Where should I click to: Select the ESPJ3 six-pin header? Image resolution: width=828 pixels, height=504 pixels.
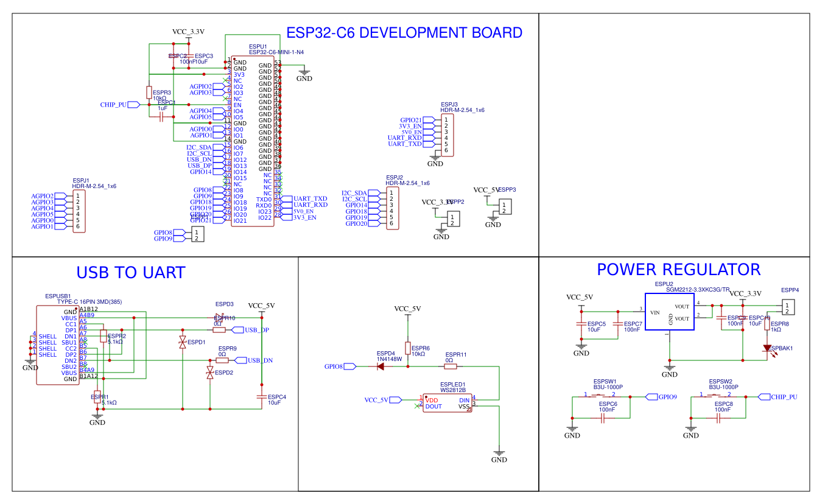pos(447,135)
